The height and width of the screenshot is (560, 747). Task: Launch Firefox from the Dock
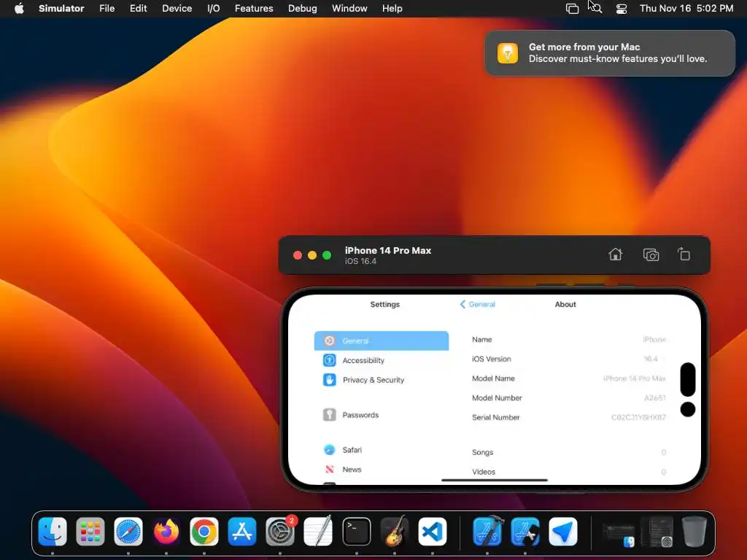tap(166, 532)
